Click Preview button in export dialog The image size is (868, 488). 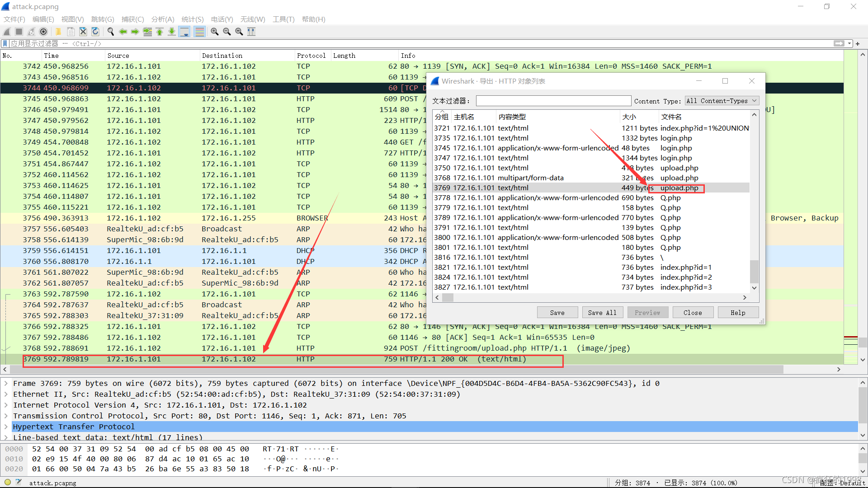tap(647, 313)
